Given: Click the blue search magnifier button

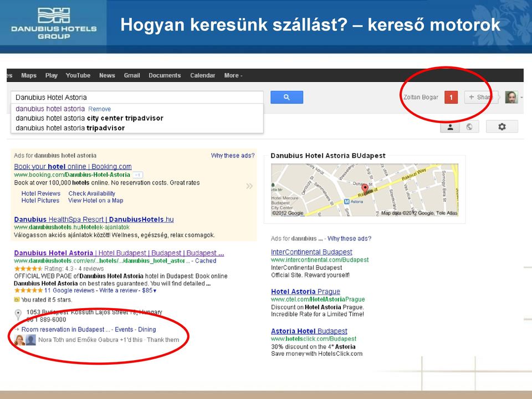Looking at the screenshot, I should [x=287, y=98].
